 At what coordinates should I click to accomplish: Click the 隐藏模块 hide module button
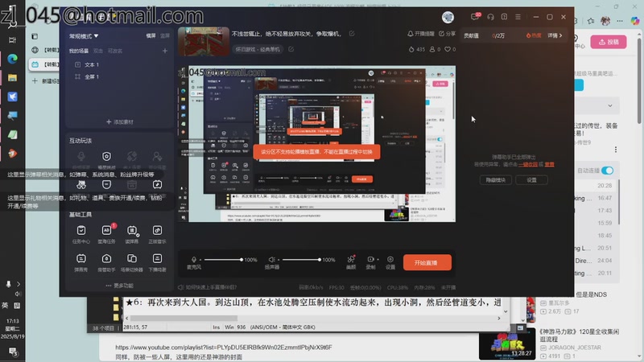point(496,179)
